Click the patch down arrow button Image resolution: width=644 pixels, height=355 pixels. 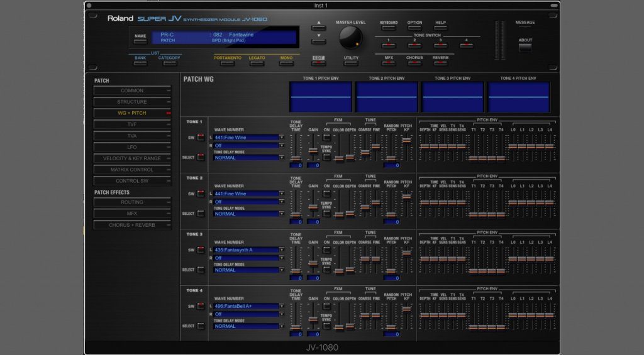pyautogui.click(x=318, y=41)
